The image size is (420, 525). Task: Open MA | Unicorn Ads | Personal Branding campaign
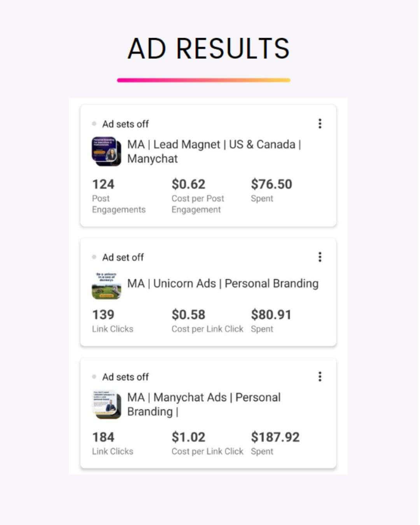click(x=222, y=283)
